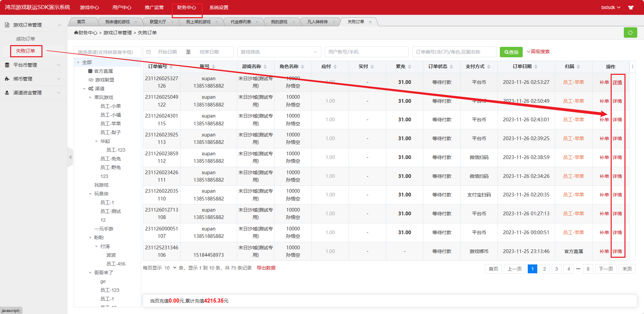Sort by 订单状态 column arrows
Viewport: 644px width, 314px height.
(x=451, y=67)
